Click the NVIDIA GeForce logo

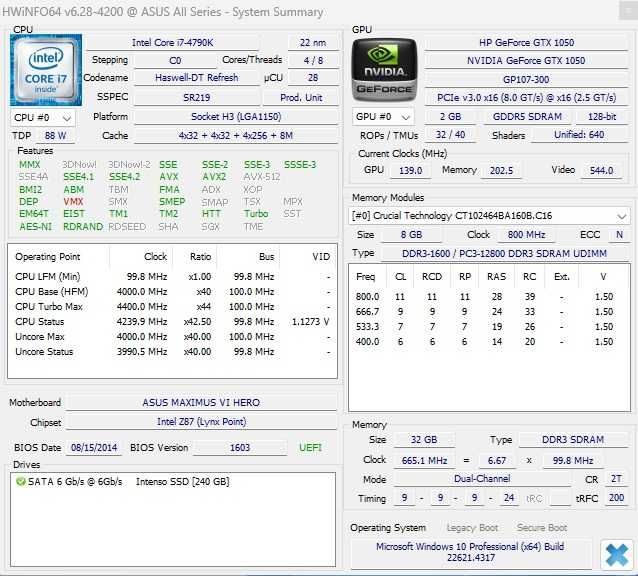click(x=384, y=70)
